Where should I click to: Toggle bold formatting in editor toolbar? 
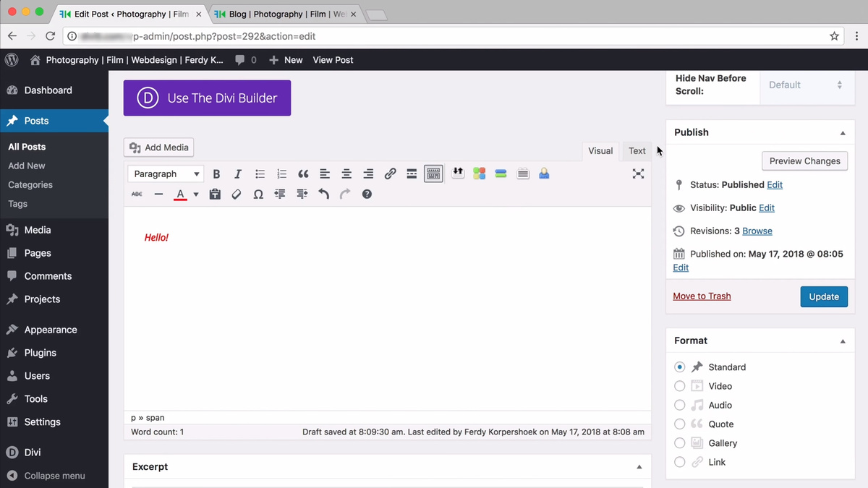click(x=216, y=174)
